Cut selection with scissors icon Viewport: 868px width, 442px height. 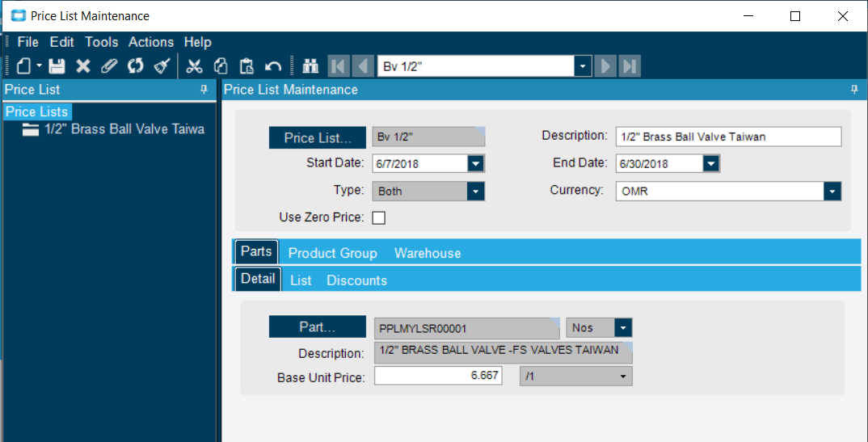click(194, 67)
